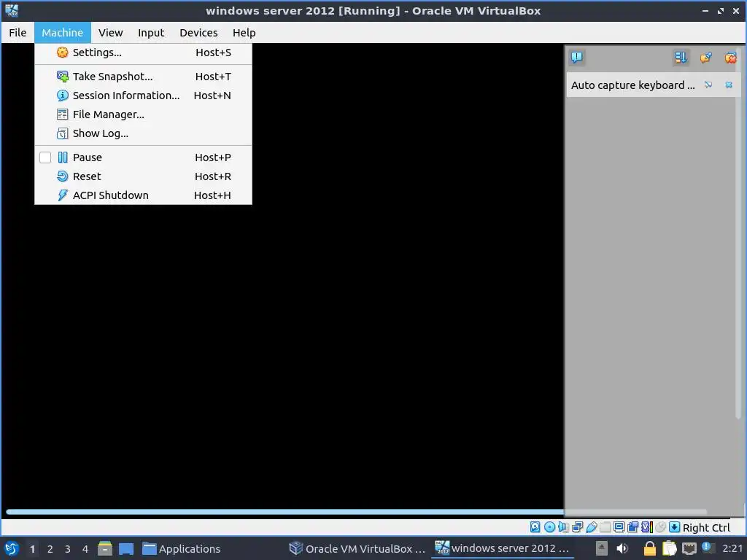
Task: Expand the Auto capture keyboard notification
Action: 708,85
